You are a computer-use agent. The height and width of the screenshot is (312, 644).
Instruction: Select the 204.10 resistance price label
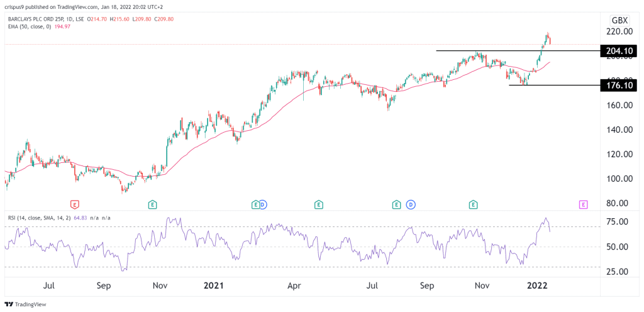point(619,51)
